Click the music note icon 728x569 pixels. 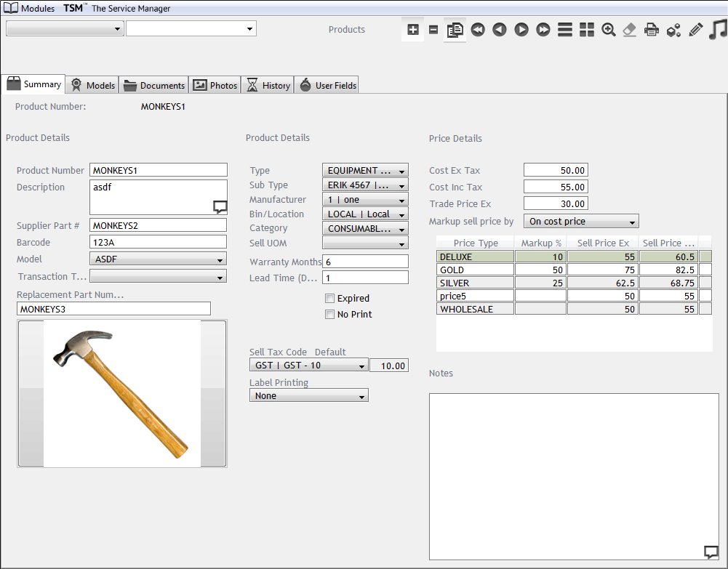[718, 30]
